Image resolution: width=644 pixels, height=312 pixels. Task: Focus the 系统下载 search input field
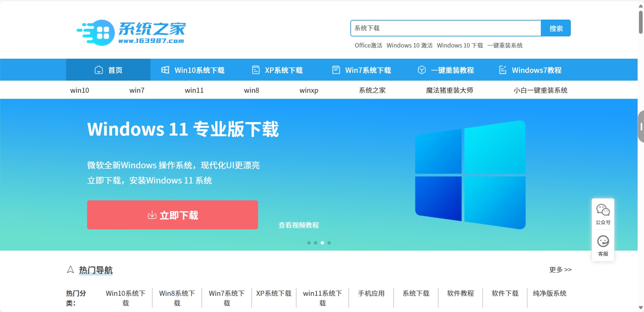click(446, 28)
